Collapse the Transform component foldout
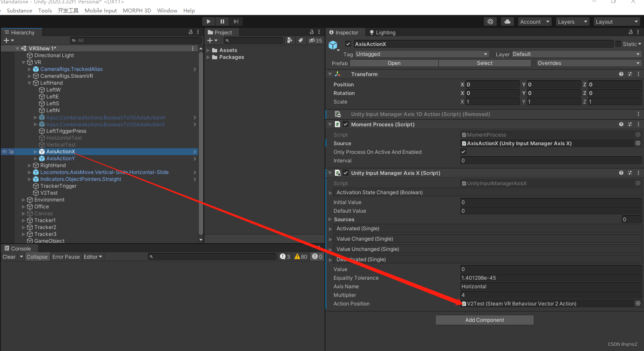Screen dimensions: 644x351 click(330, 74)
